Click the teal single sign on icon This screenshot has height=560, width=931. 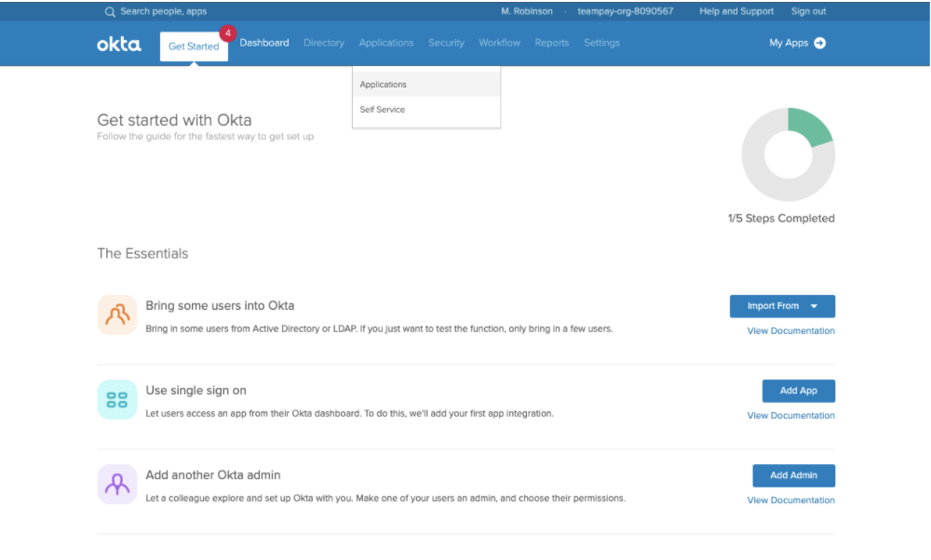tap(117, 399)
